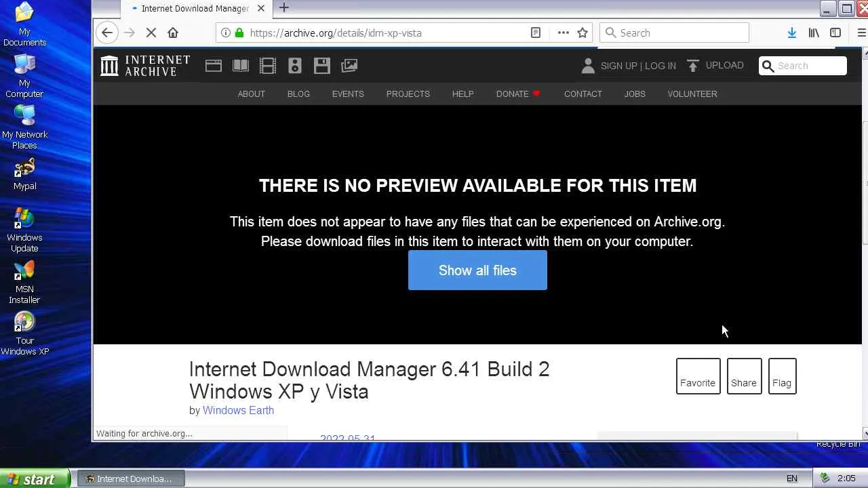Click the system tray clock showing 2:05
Image resolution: width=868 pixels, height=488 pixels.
[846, 479]
